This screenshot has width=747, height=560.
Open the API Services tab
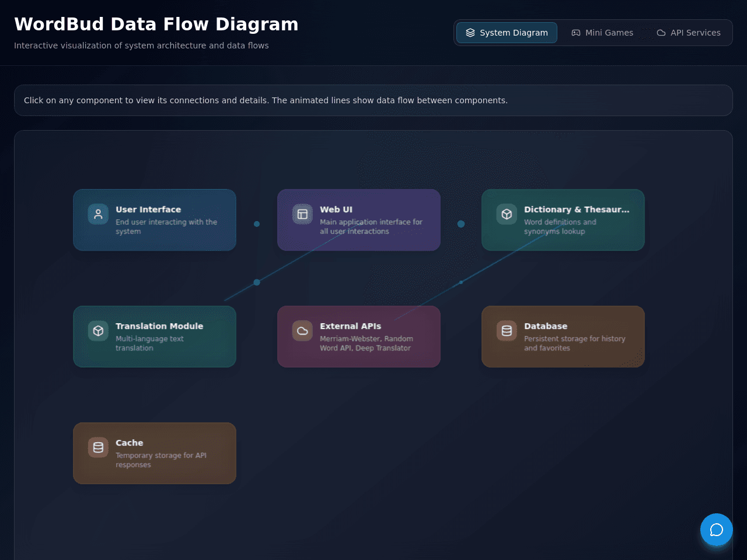coord(689,33)
